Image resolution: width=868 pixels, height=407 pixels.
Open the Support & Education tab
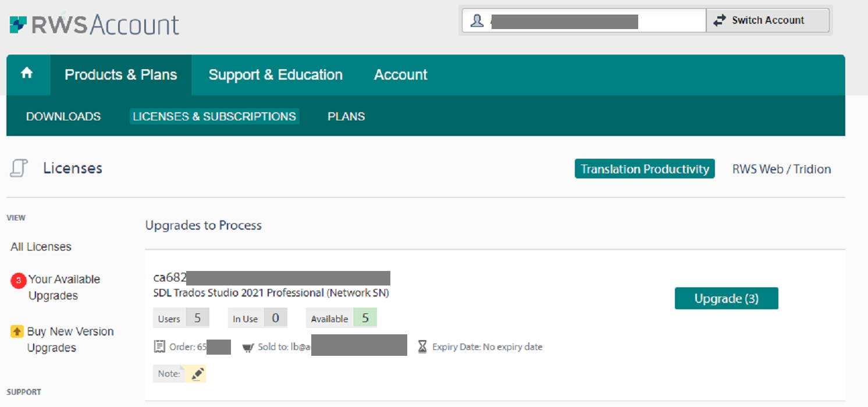point(276,75)
